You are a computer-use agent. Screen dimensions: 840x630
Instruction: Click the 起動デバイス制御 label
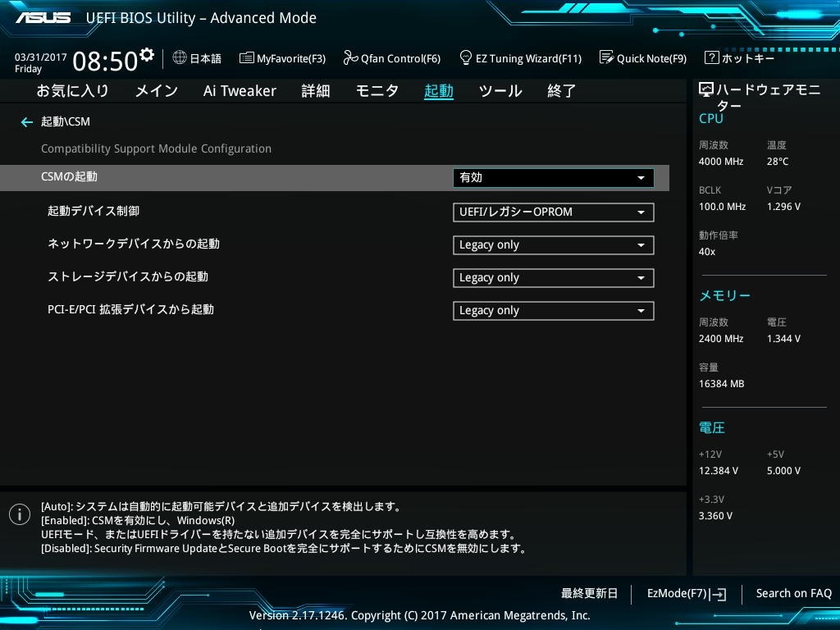pyautogui.click(x=94, y=211)
